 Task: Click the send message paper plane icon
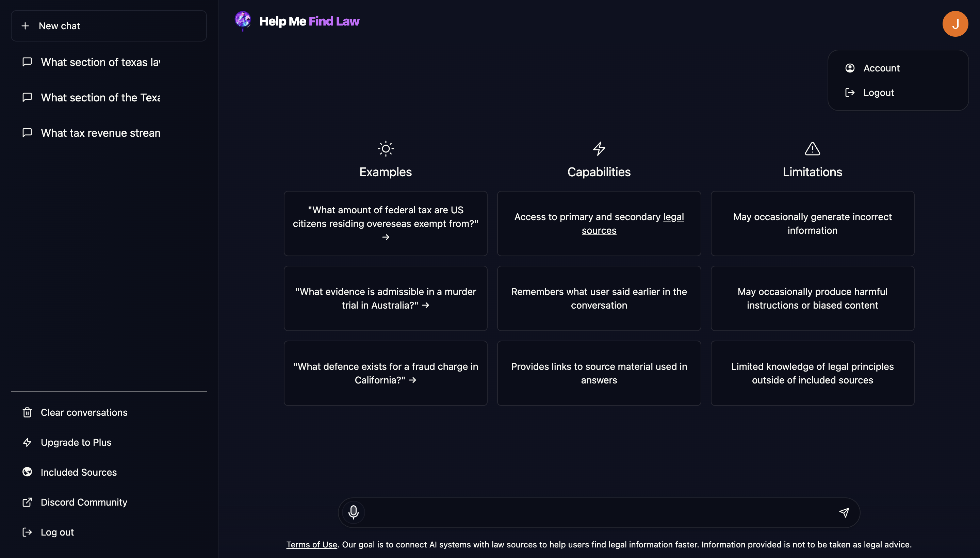(x=844, y=512)
